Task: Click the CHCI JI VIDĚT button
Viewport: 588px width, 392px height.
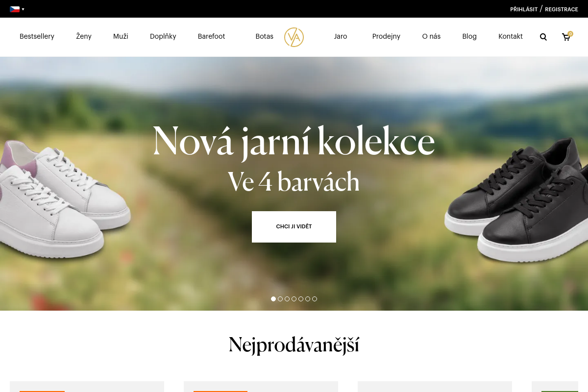Action: (294, 227)
